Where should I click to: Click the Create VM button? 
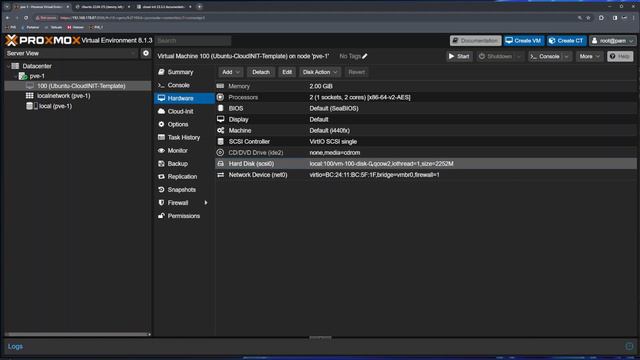pos(523,41)
